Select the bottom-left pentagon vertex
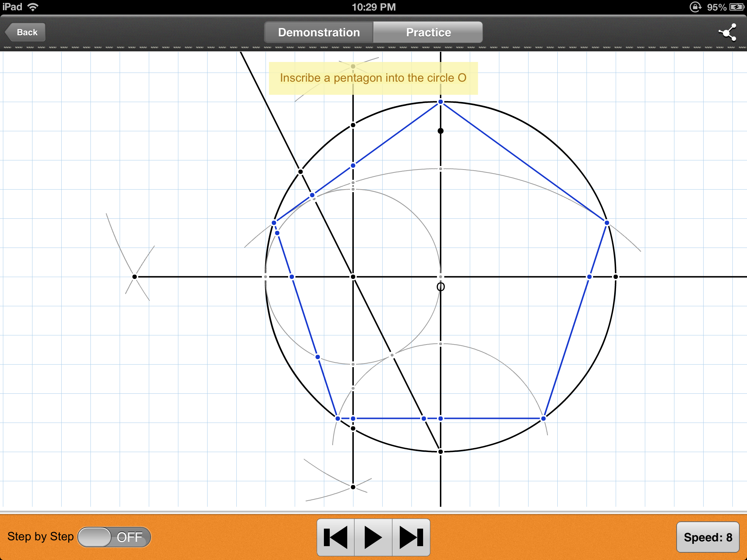This screenshot has width=747, height=560. (338, 419)
